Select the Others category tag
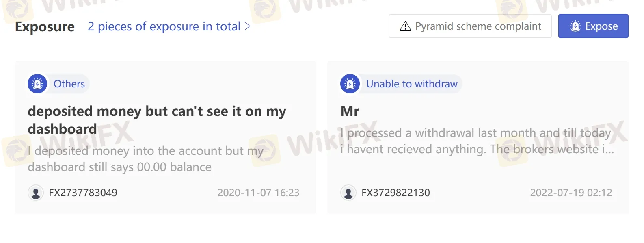The image size is (644, 243). pos(69,84)
